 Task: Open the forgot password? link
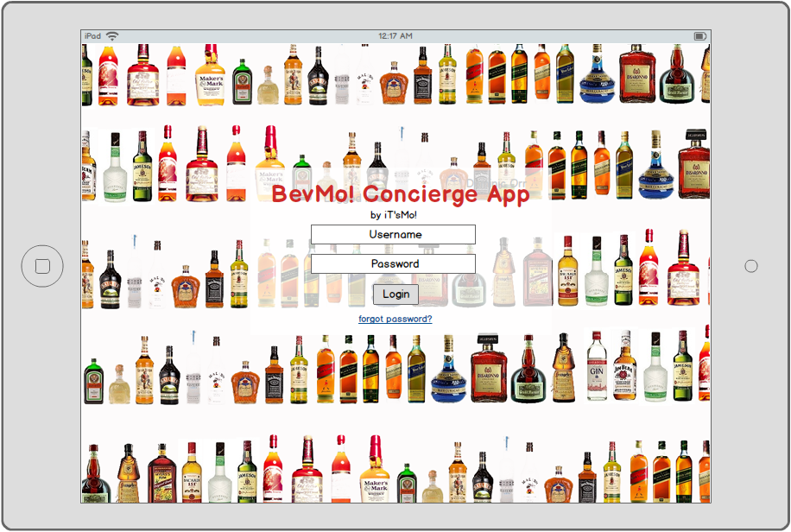(395, 319)
